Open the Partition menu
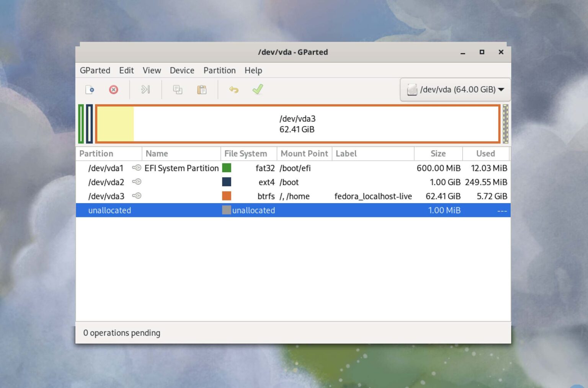The image size is (588, 388). (219, 70)
